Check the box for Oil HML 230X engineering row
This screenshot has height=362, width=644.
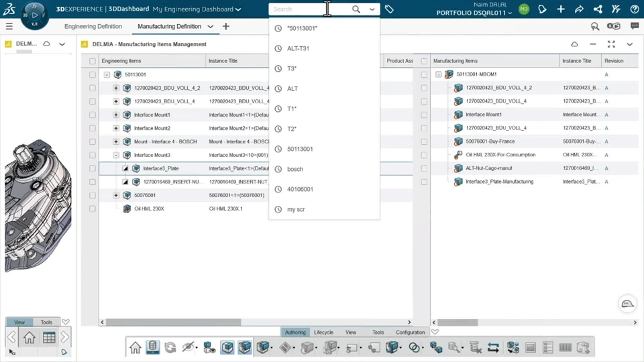(93, 208)
